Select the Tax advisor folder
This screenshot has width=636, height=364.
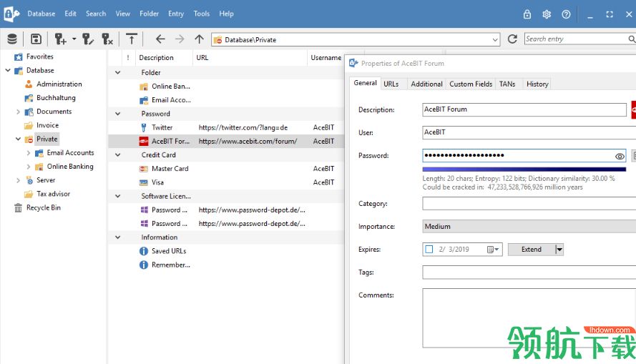coord(53,195)
